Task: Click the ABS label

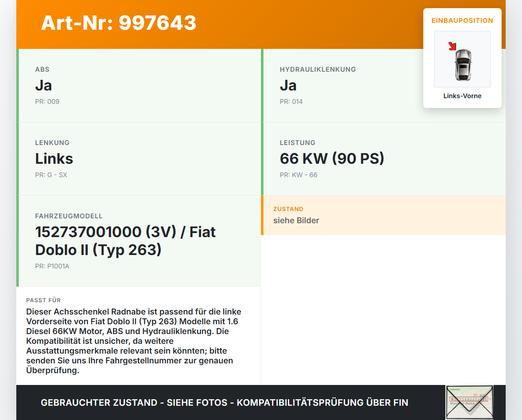Action: point(42,69)
